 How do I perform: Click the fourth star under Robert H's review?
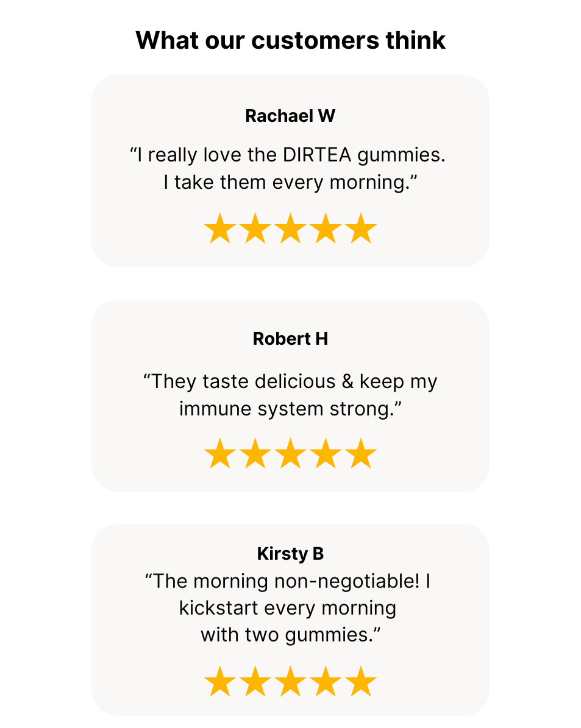click(326, 453)
